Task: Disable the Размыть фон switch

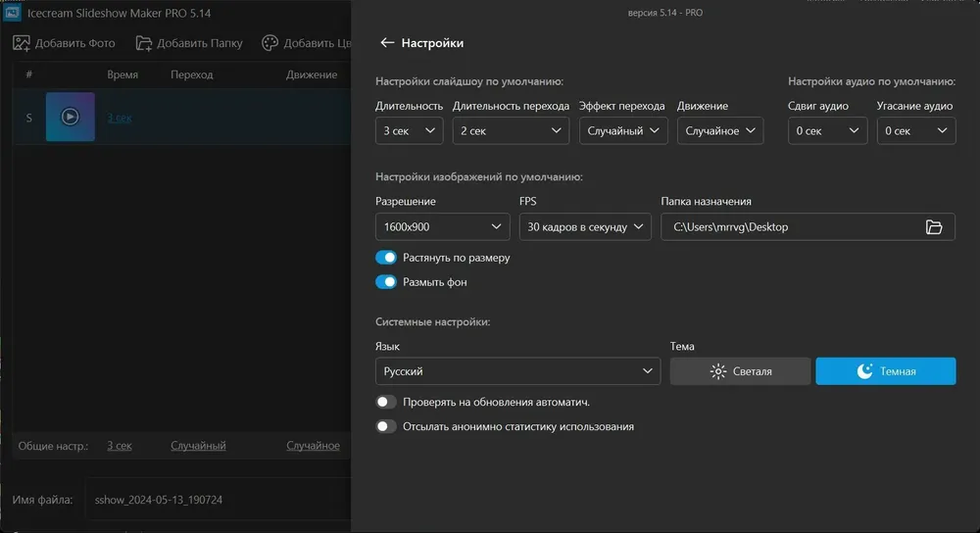Action: coord(386,282)
